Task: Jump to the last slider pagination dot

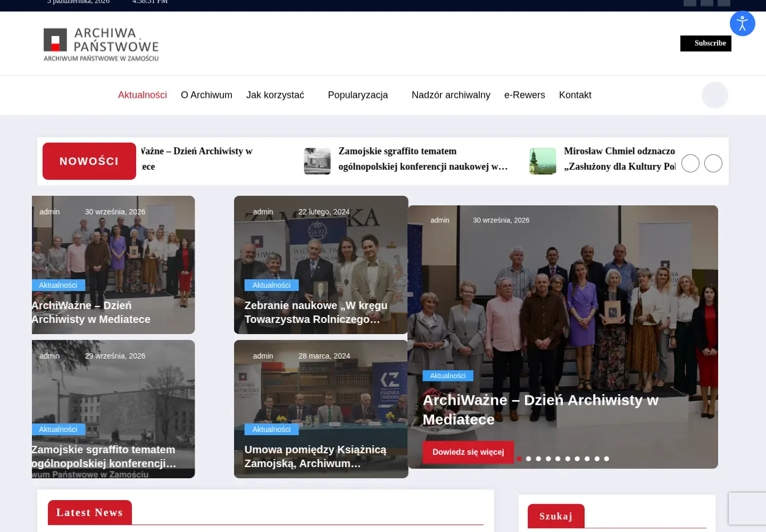Action: point(606,459)
